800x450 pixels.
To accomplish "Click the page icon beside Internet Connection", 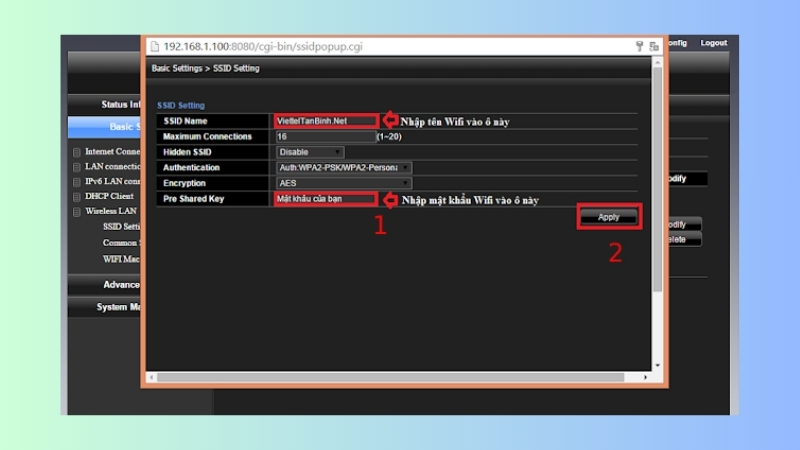I will tap(77, 152).
